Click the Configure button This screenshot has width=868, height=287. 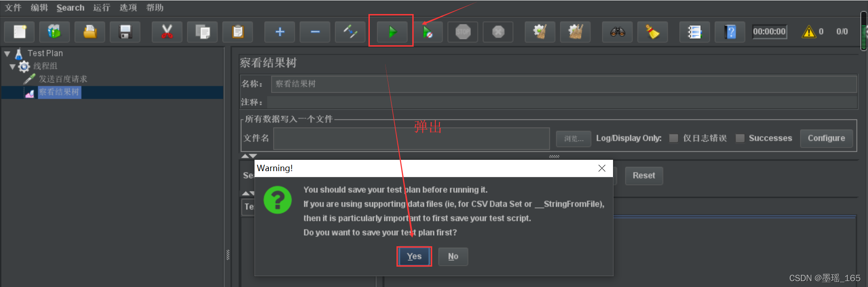pyautogui.click(x=826, y=138)
